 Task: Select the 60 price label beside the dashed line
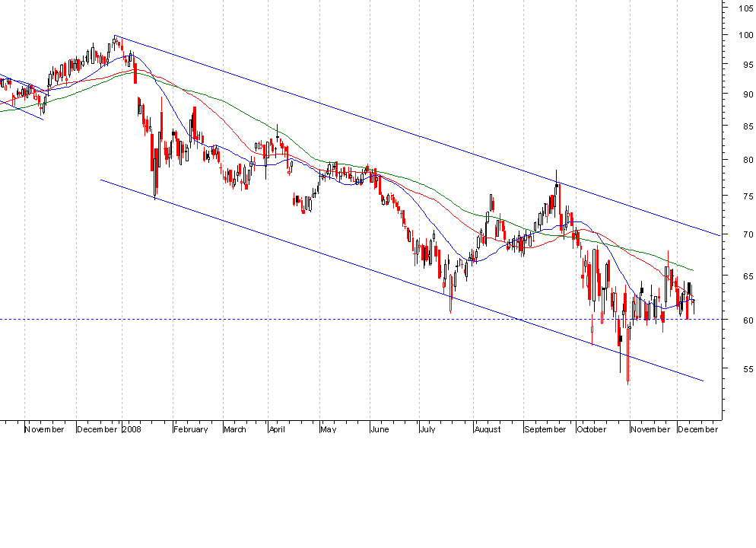[x=748, y=320]
